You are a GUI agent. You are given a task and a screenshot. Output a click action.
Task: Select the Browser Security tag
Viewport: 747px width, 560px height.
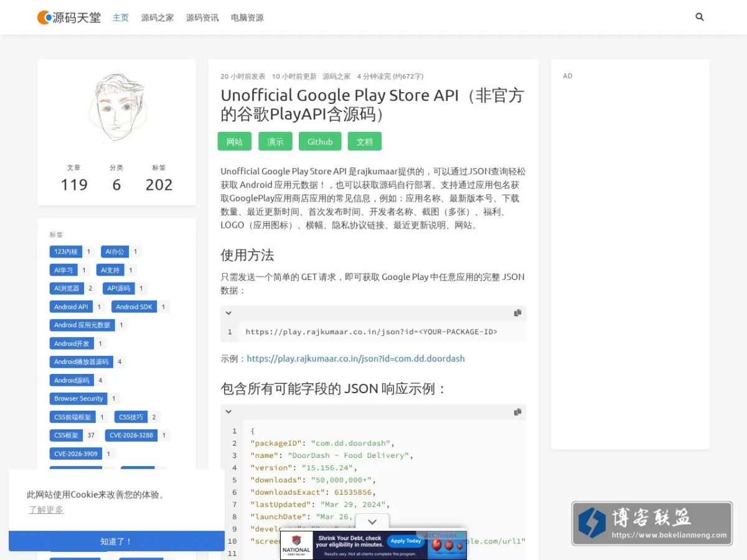point(78,398)
